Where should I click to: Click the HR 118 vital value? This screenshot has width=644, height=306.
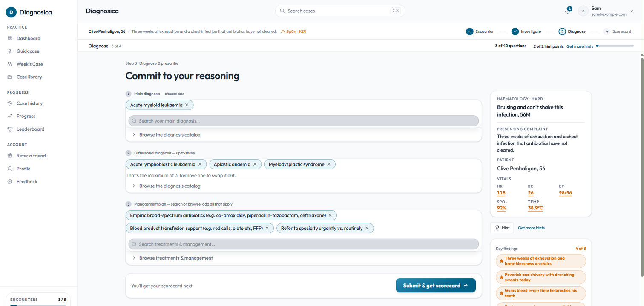tap(501, 193)
